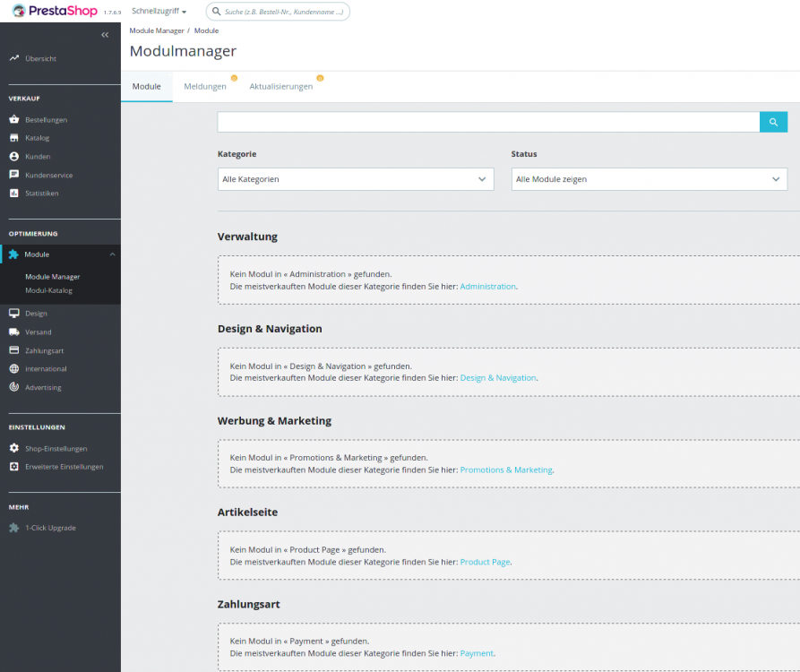Open the Kategorie dropdown
800x672 pixels.
[355, 179]
